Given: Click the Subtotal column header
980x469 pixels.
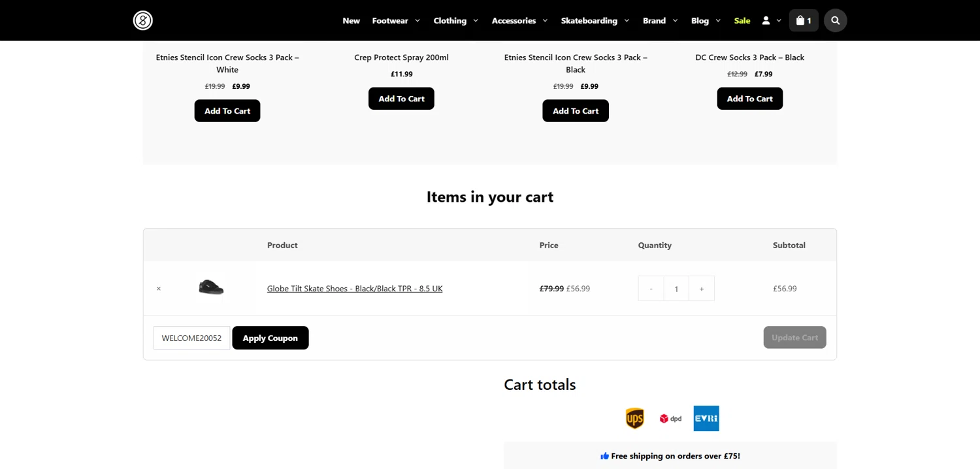Looking at the screenshot, I should pos(789,246).
